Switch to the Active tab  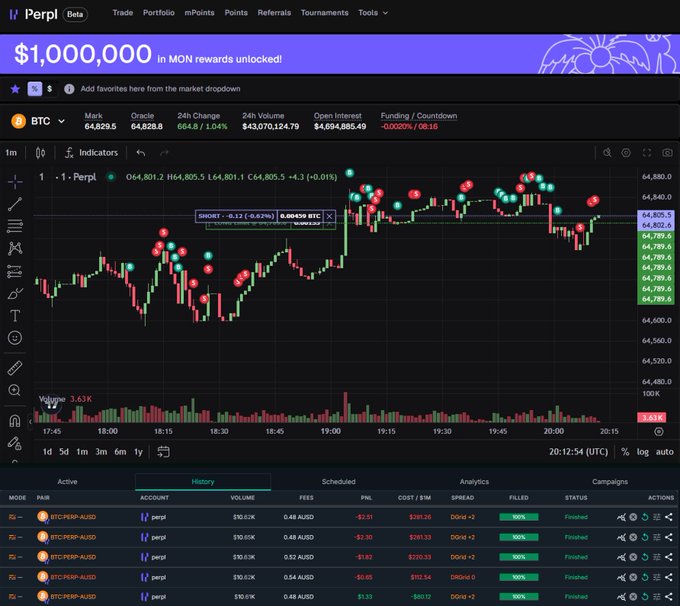[67, 482]
